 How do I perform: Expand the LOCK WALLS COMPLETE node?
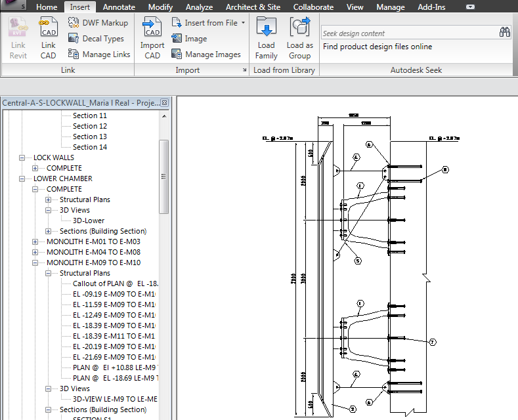pos(35,168)
